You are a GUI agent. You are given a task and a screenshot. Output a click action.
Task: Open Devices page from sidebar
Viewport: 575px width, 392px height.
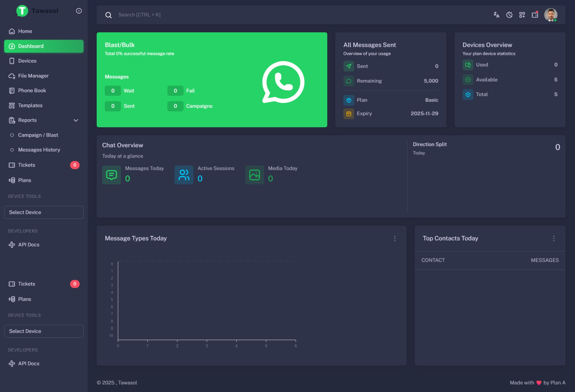click(44, 61)
